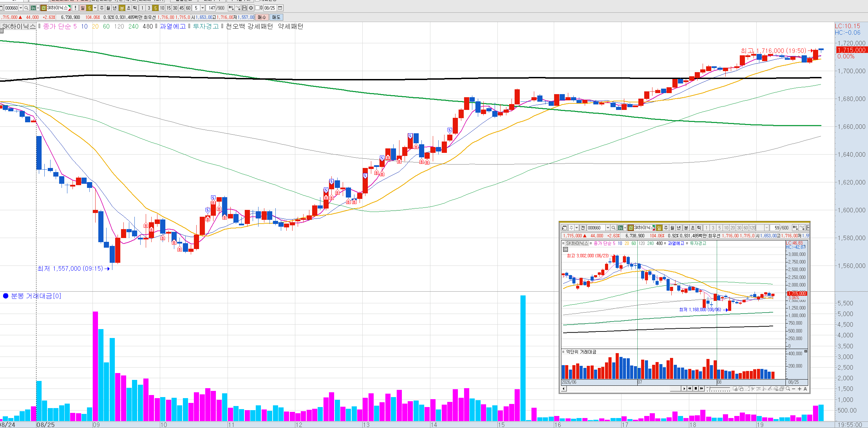This screenshot has width=868, height=428.
Task: Select the 30 minute interval in main toolbar
Action: point(175,8)
